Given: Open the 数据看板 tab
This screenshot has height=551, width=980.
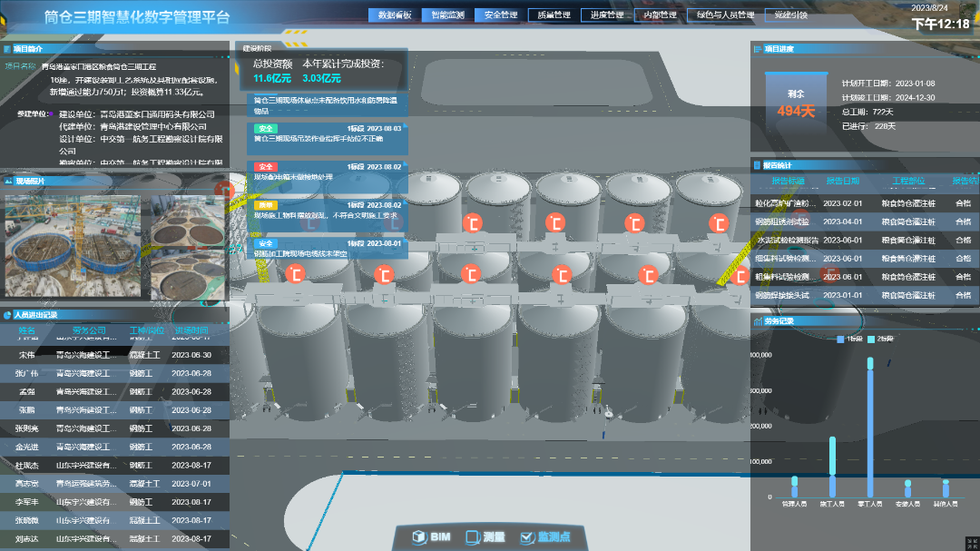Looking at the screenshot, I should pyautogui.click(x=394, y=15).
